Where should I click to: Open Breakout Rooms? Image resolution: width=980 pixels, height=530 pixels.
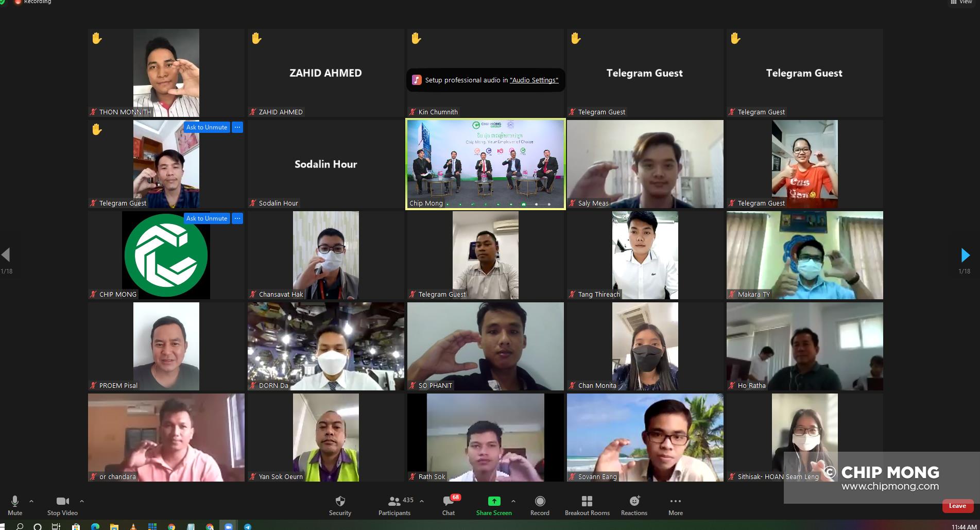[x=587, y=505]
